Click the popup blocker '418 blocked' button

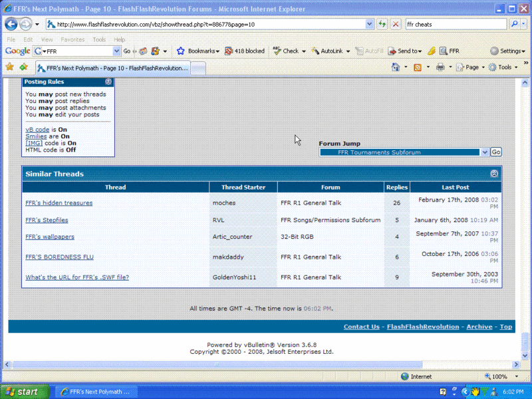point(244,51)
